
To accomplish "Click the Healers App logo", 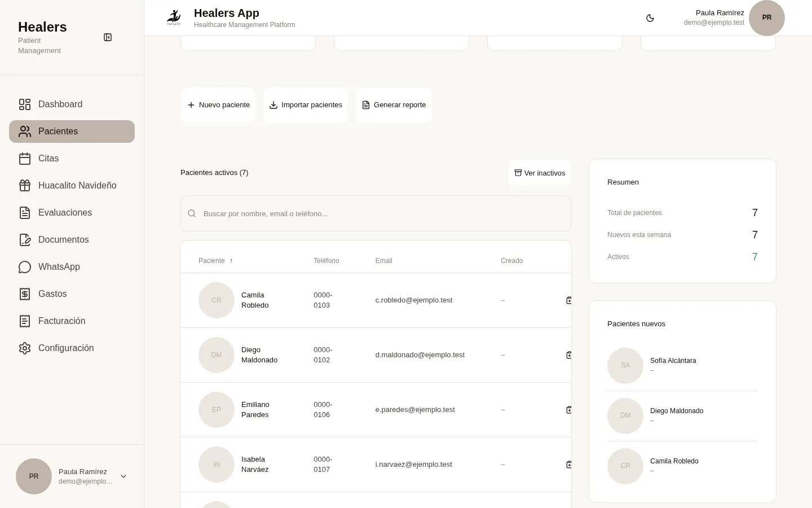I will 174,17.
